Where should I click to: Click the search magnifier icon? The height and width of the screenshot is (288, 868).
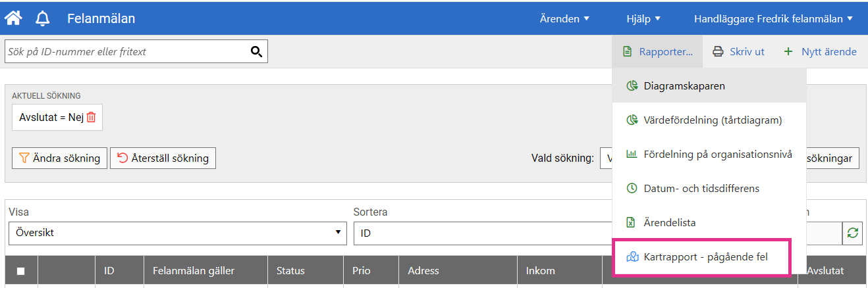click(x=256, y=52)
